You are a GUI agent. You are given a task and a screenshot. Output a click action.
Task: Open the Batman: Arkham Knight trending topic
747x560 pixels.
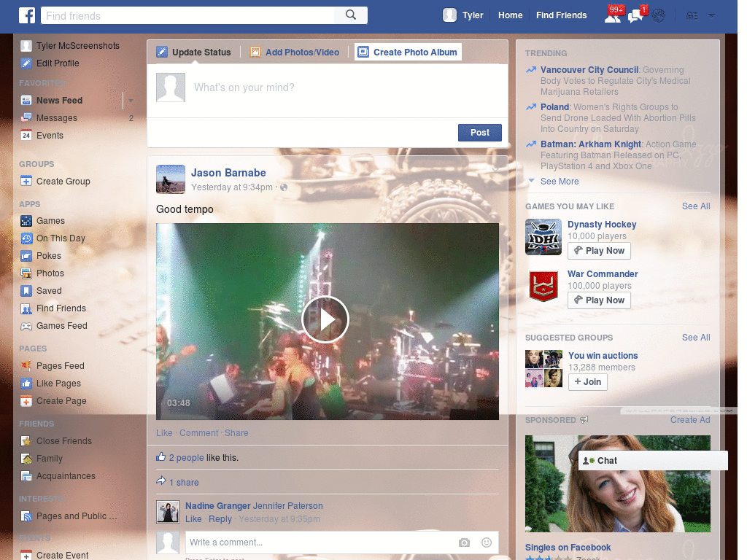[591, 144]
